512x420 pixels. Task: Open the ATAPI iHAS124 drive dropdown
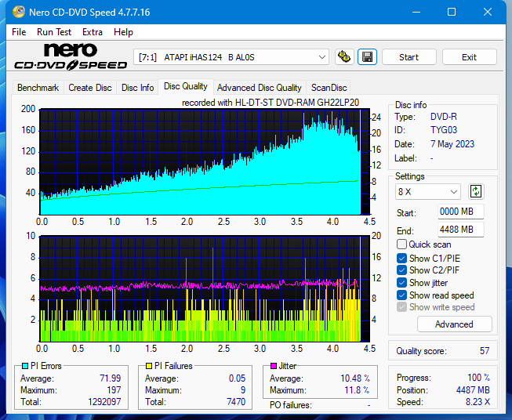(231, 57)
